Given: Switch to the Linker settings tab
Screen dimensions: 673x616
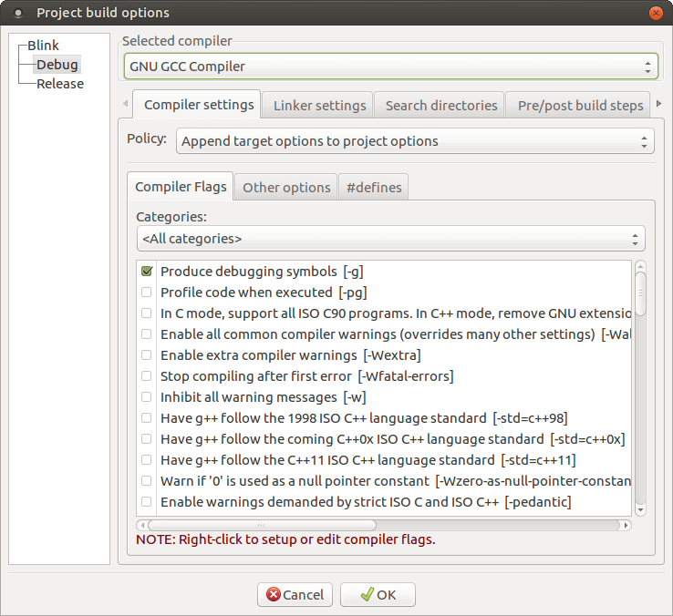Looking at the screenshot, I should coord(320,105).
